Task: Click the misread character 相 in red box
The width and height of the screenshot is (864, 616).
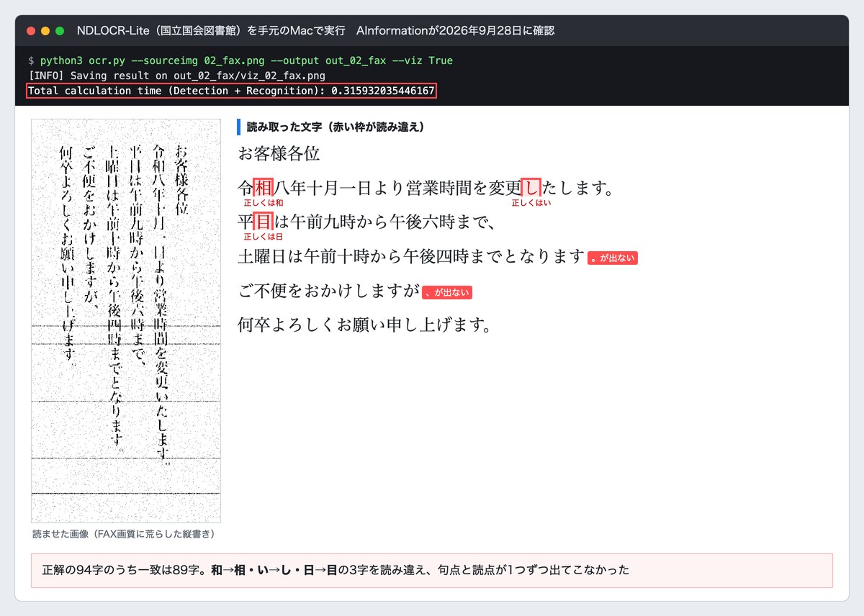Action: pos(264,188)
